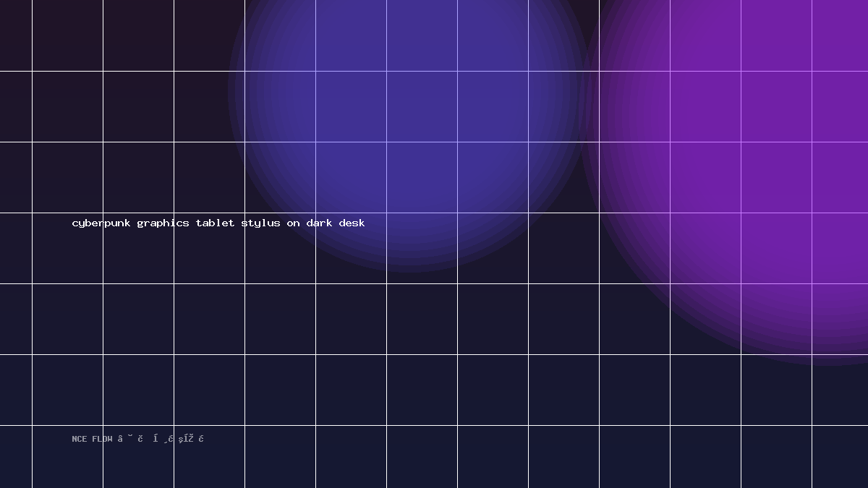Click the word "desk" ending the caption
The width and height of the screenshot is (868, 488).
tap(352, 223)
